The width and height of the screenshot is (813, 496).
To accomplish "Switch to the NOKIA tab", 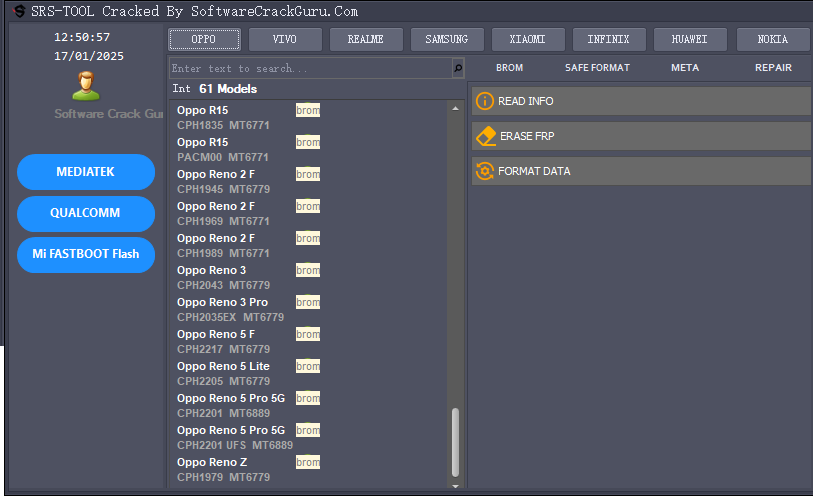I will tap(773, 39).
